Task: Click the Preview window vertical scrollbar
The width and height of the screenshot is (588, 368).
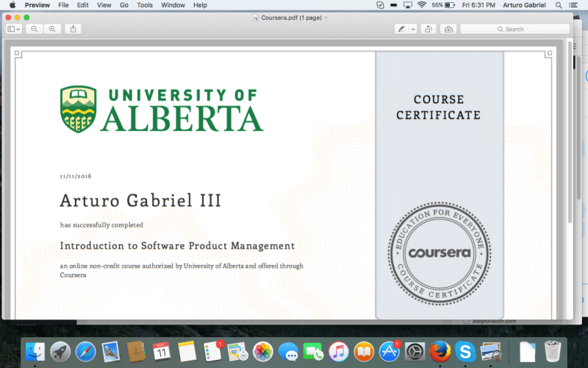Action: [x=570, y=132]
